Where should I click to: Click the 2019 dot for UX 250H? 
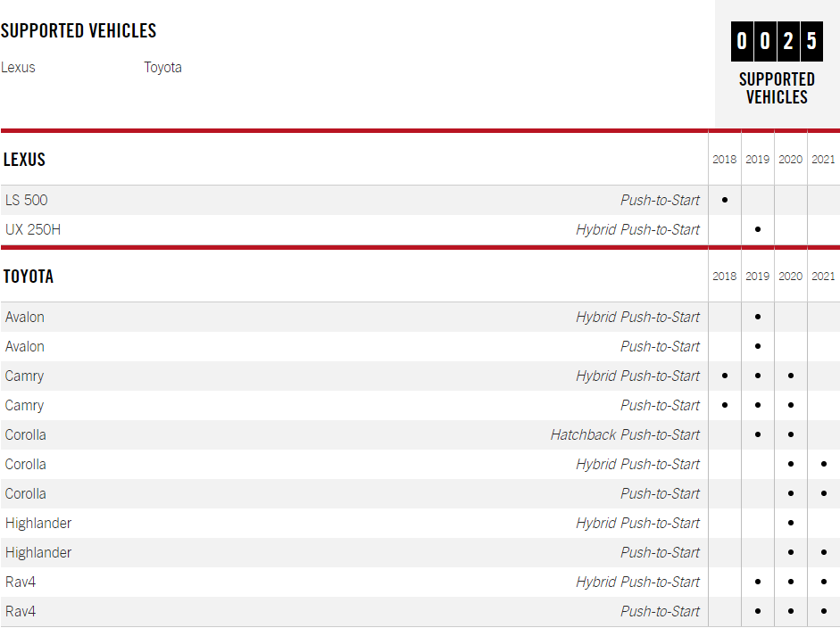pos(758,229)
